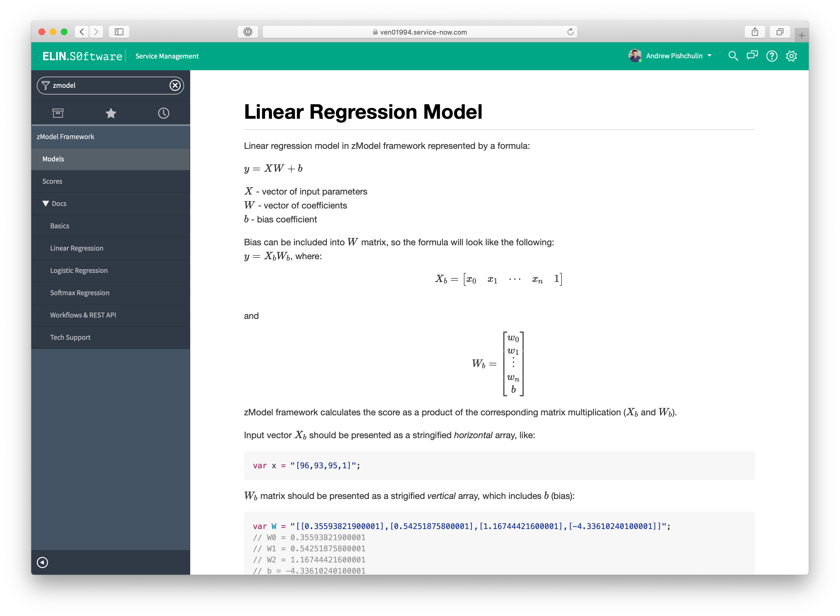Open the system settings gear icon

coord(791,56)
